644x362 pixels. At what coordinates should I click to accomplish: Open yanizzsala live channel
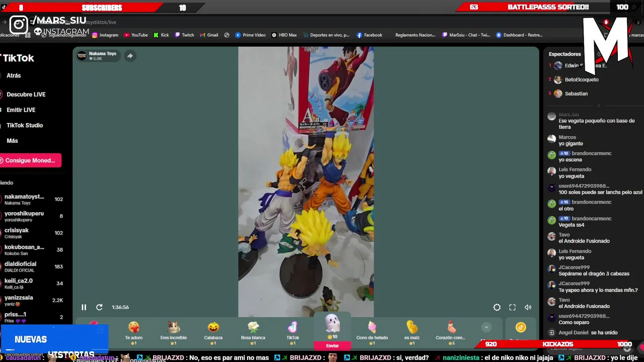(33, 300)
